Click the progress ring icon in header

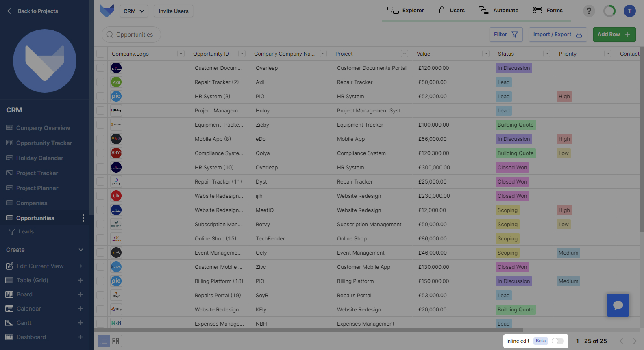coord(609,11)
